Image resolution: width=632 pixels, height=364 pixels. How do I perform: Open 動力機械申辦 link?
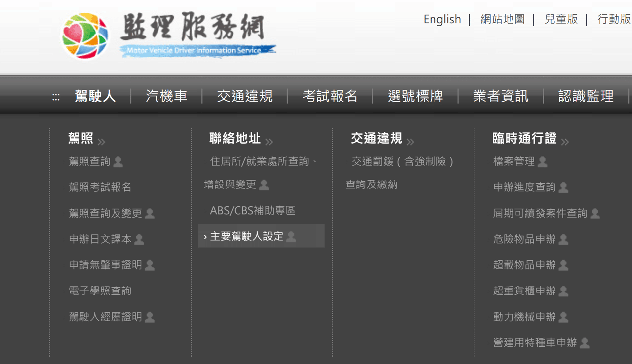pos(524,317)
